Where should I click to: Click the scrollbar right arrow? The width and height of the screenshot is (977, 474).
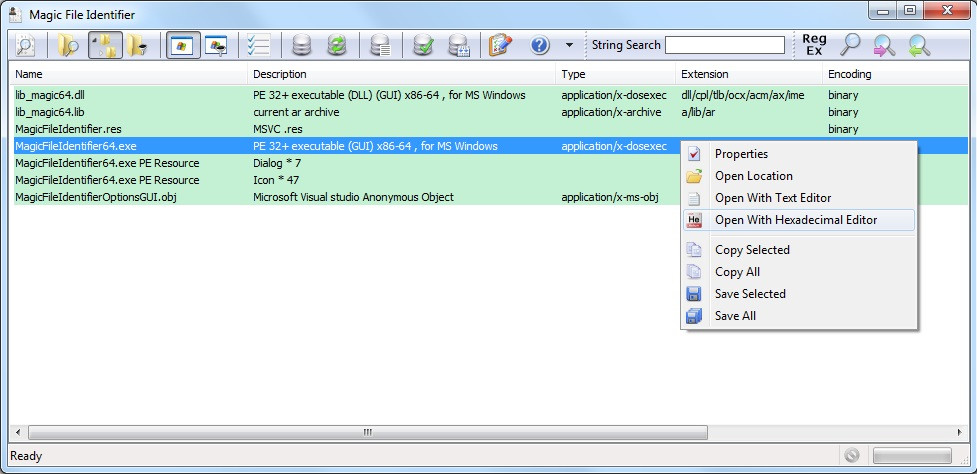tap(960, 432)
